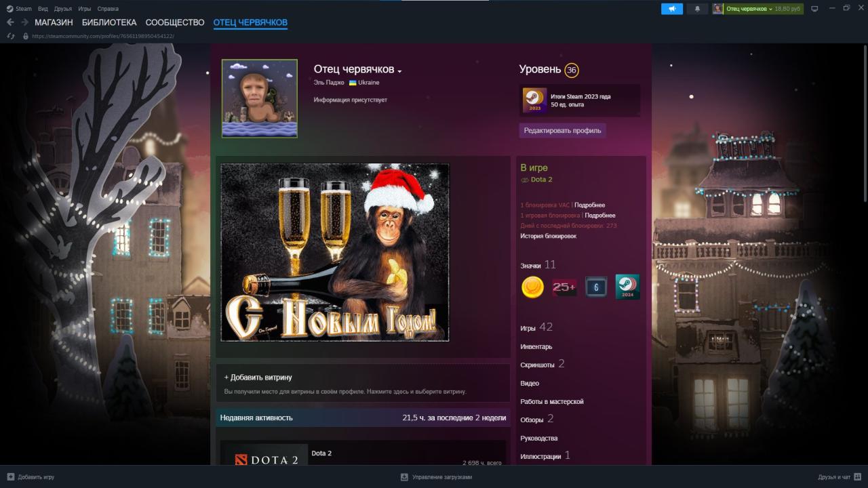868x488 pixels.
Task: Open the Справка menu
Action: click(x=108, y=9)
